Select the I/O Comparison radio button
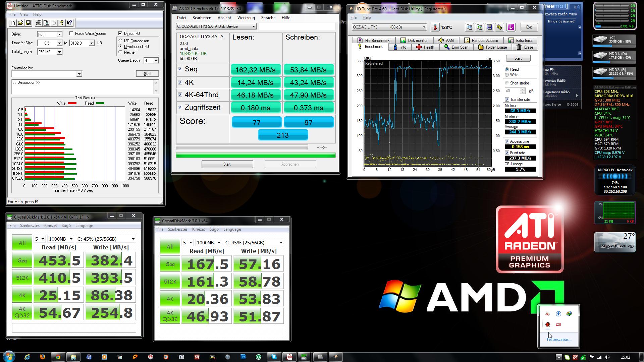644x362 pixels. point(120,41)
